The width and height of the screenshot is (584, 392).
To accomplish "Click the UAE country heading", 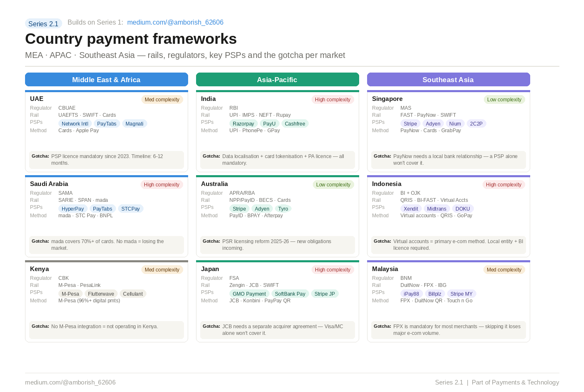I will (x=37, y=99).
